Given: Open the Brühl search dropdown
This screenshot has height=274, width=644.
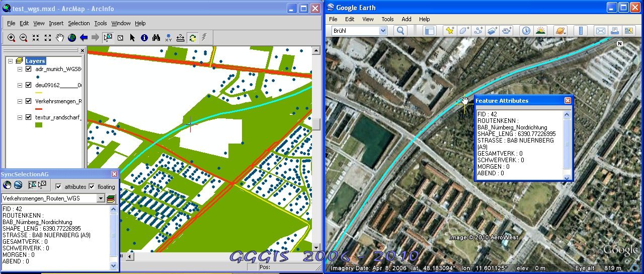Looking at the screenshot, I should (x=383, y=31).
